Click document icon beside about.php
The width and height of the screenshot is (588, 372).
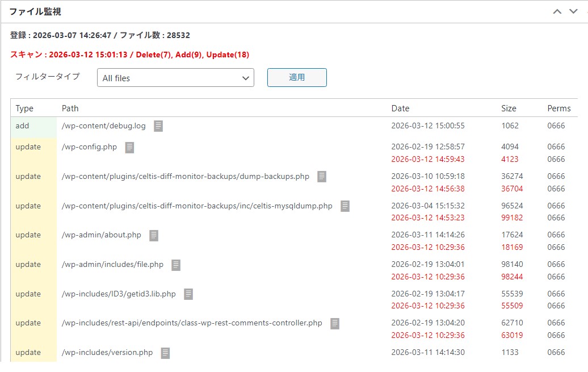154,235
